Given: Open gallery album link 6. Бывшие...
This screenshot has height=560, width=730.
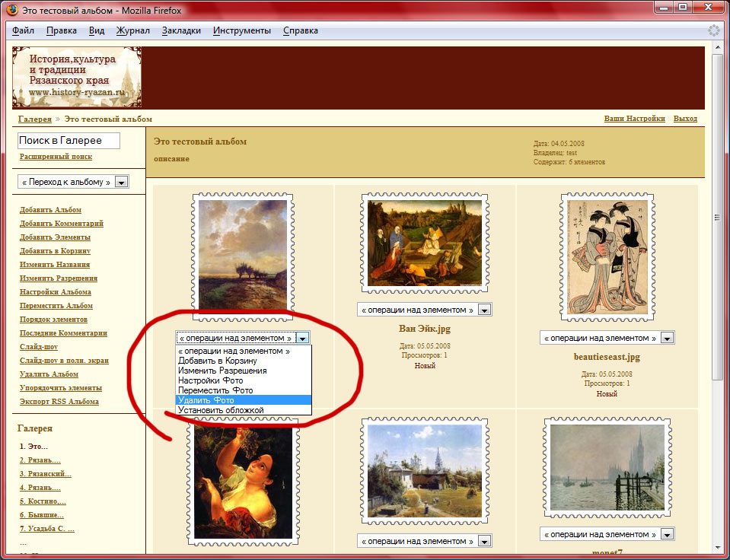Looking at the screenshot, I should click(41, 515).
